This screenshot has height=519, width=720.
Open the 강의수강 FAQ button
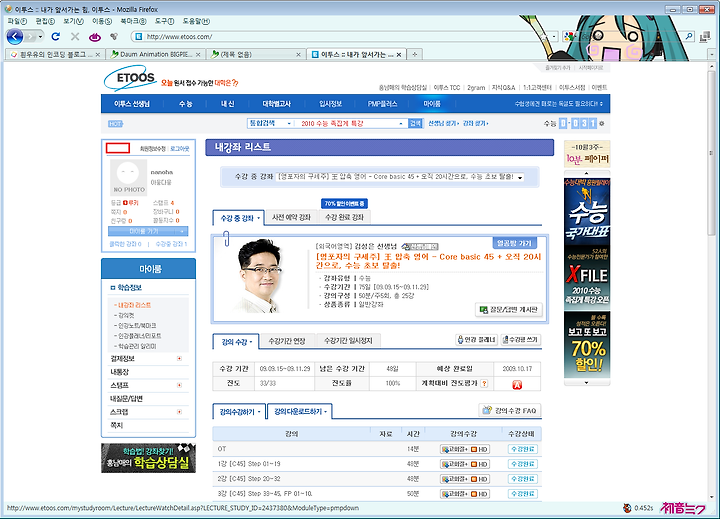point(510,411)
